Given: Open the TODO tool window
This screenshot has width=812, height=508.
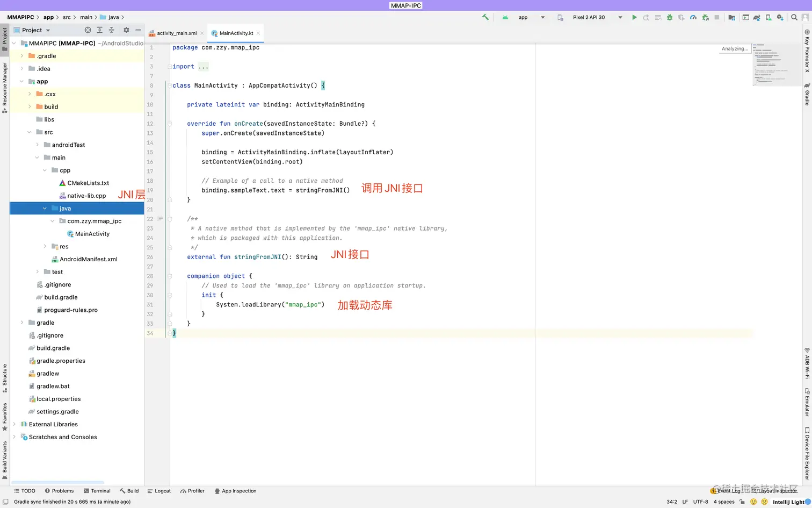Looking at the screenshot, I should pos(25,491).
